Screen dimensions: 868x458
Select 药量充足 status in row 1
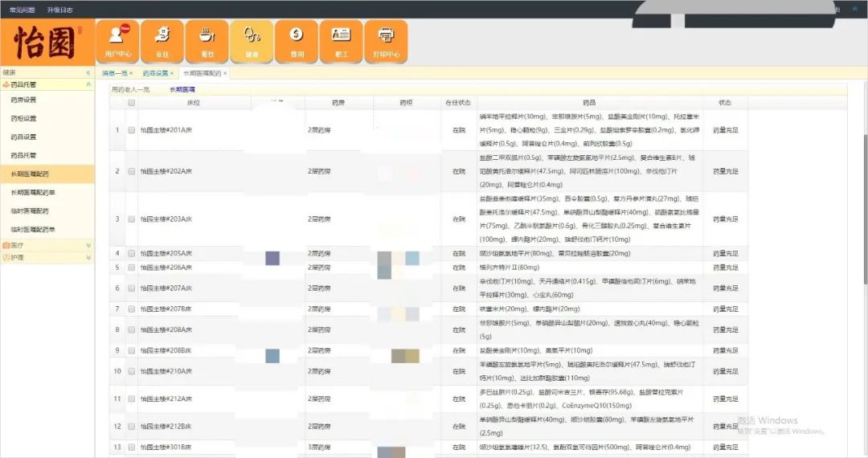[x=725, y=130]
